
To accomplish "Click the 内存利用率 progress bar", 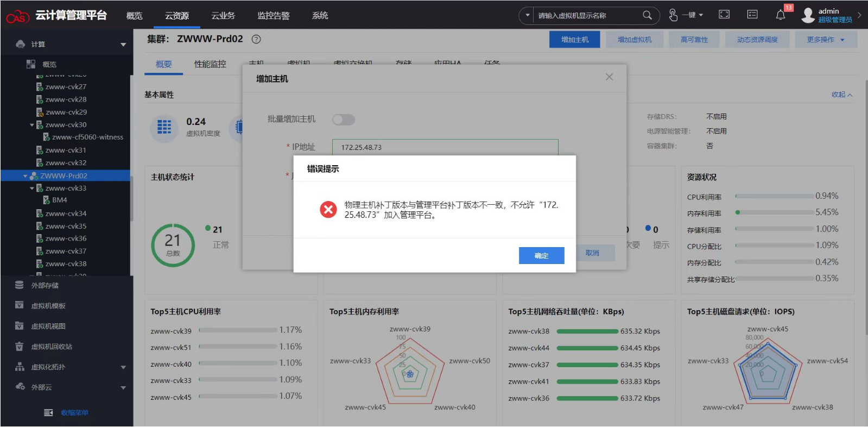I will tap(775, 212).
